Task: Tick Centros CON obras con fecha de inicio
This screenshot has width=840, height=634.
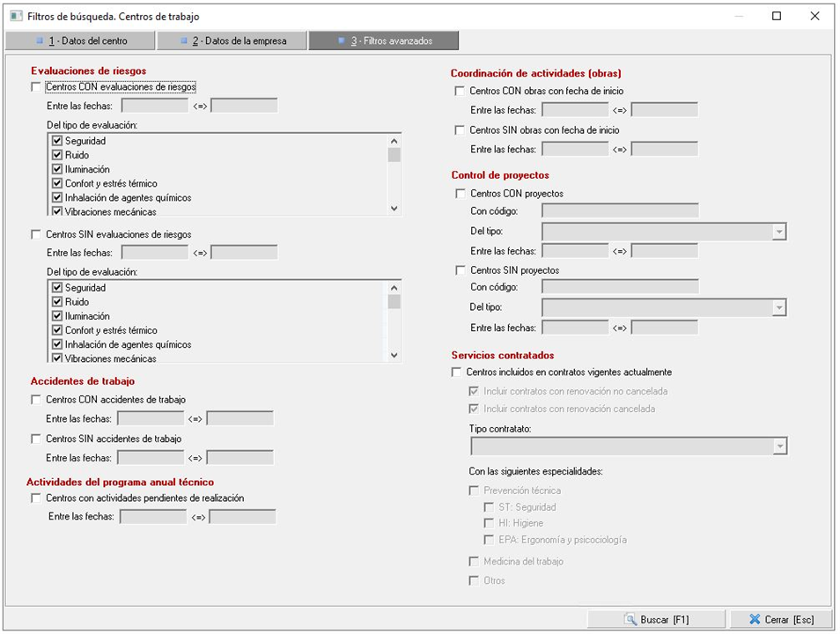Action: 460,92
